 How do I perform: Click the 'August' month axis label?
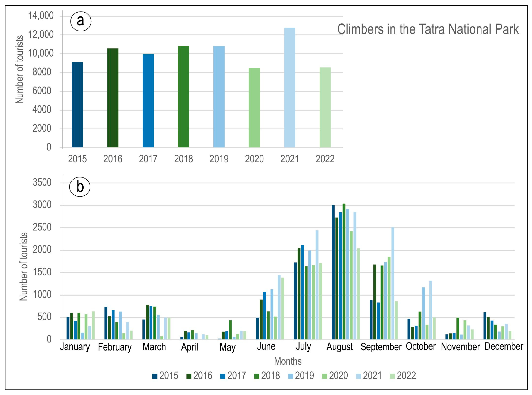(339, 347)
